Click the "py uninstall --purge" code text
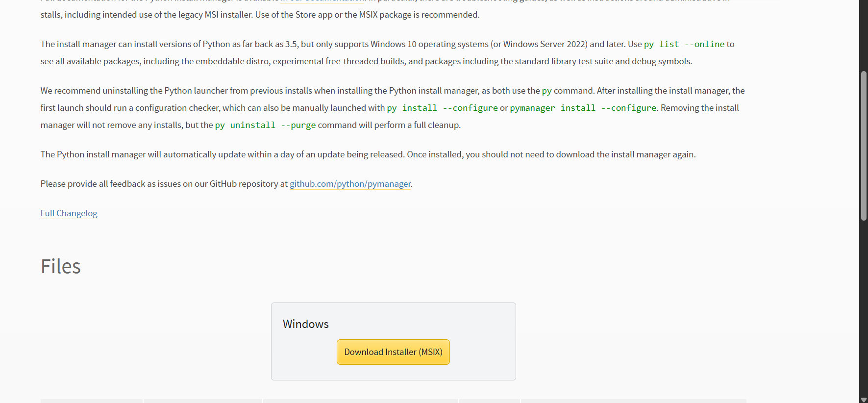Image resolution: width=868 pixels, height=403 pixels. [x=265, y=125]
